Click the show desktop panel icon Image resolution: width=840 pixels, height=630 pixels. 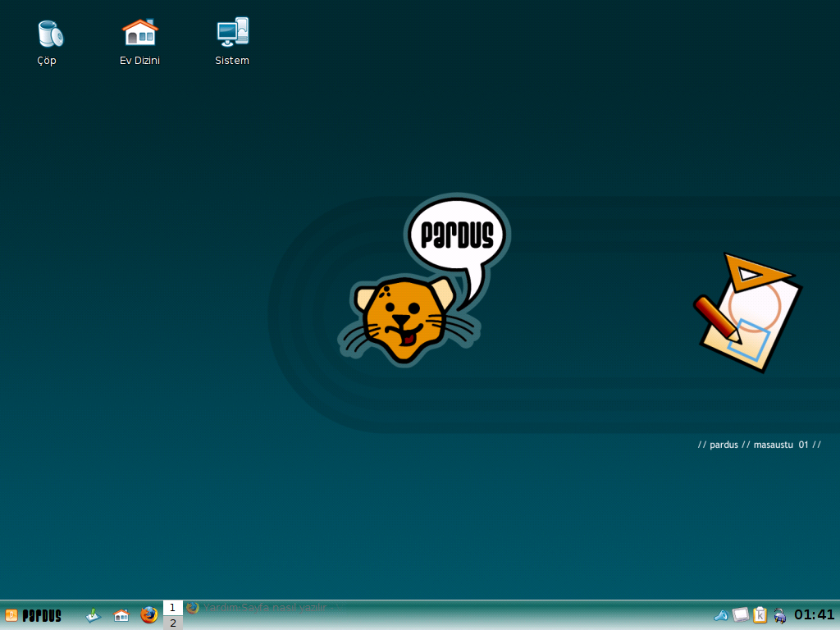(x=94, y=615)
